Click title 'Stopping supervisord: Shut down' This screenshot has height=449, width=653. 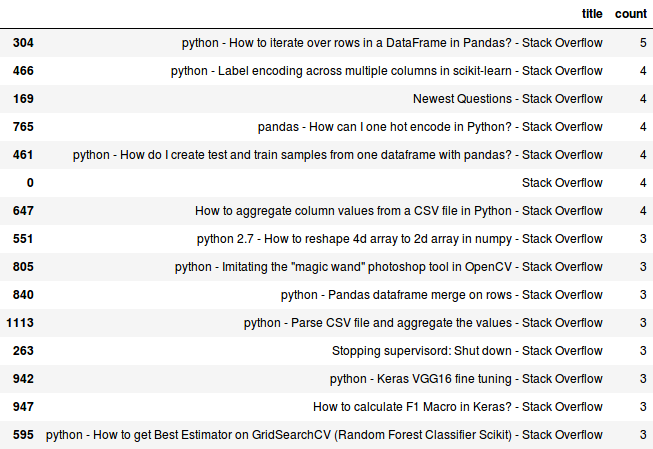point(467,351)
